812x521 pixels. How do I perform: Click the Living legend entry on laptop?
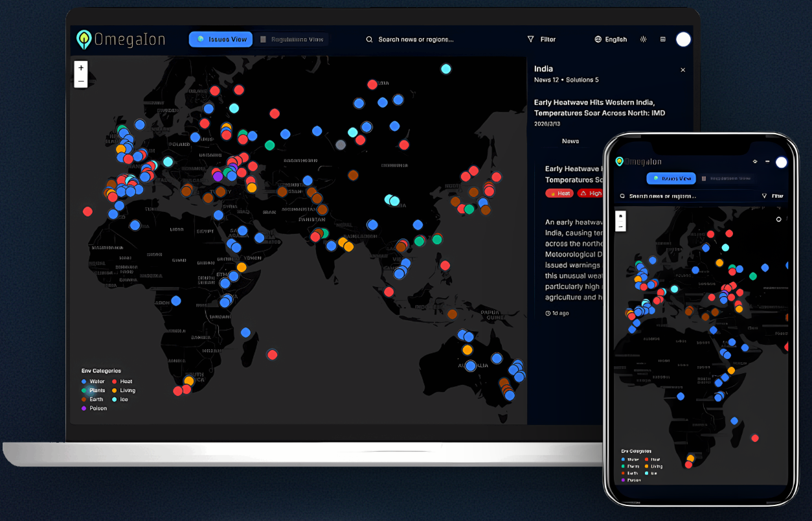pyautogui.click(x=123, y=391)
